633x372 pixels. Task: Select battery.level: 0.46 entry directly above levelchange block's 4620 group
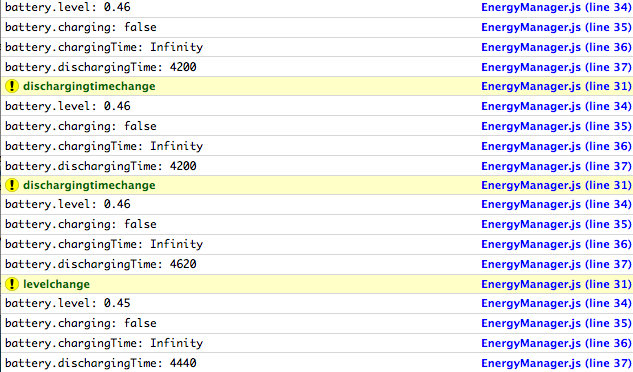pos(68,204)
